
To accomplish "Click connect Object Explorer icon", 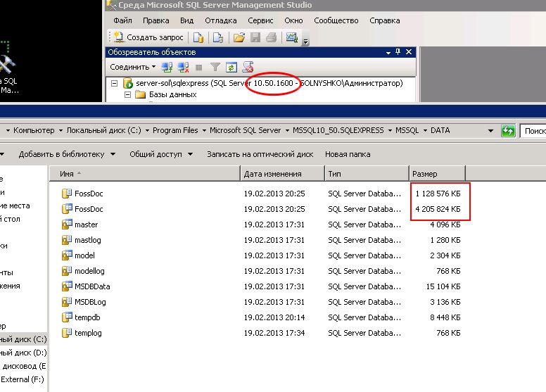I will pos(167,67).
